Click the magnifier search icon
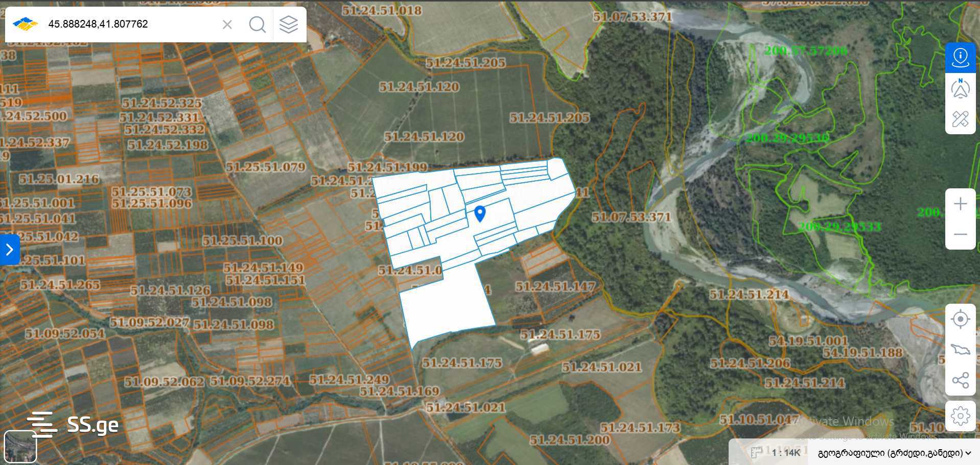Screen dimensions: 980x465 click(257, 24)
